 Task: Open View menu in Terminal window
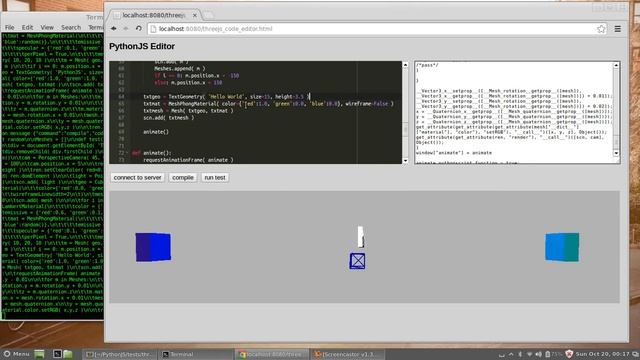pos(47,27)
